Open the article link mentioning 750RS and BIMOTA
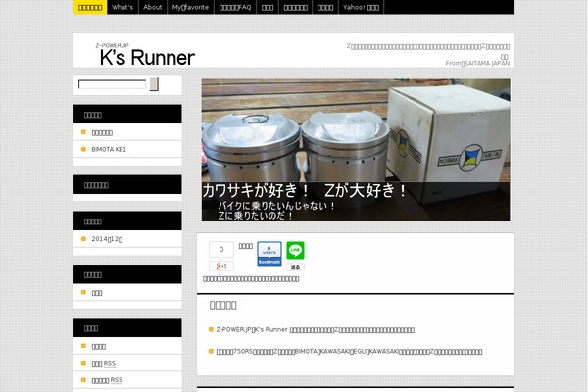The height and width of the screenshot is (392, 588). [349, 352]
